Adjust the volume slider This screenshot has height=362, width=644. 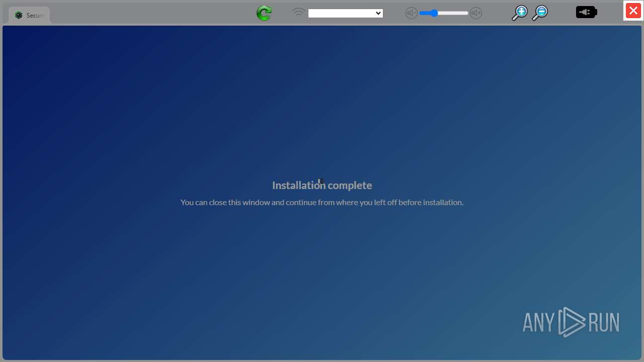(444, 13)
